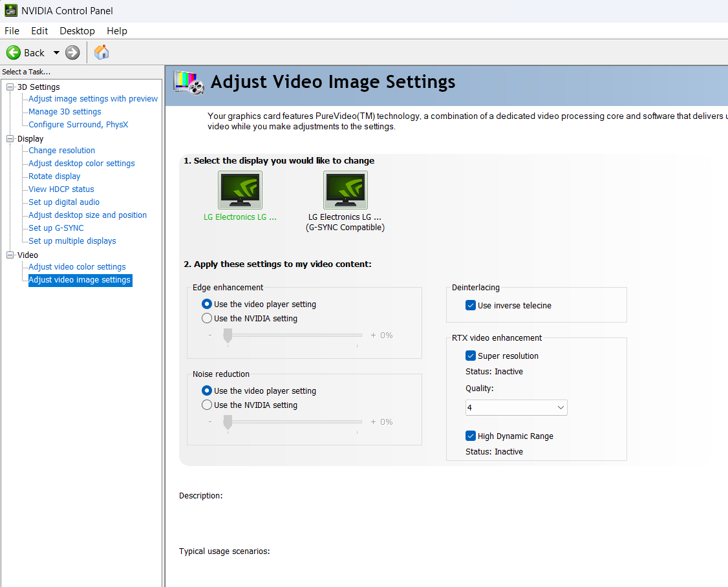Click the Noise reduction slider thumb
This screenshot has height=587, width=728.
click(228, 422)
